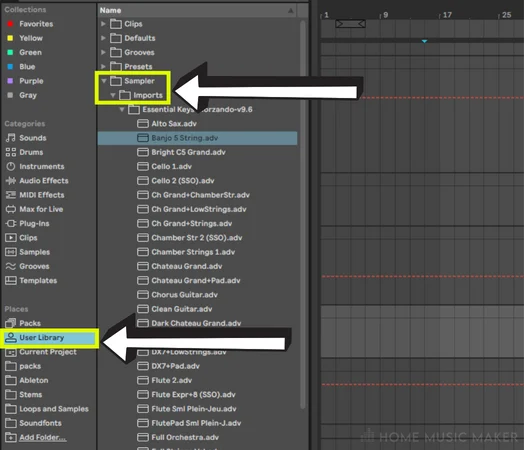
Task: Select Dark Chateau Grand.adv preset
Action: coord(189,323)
